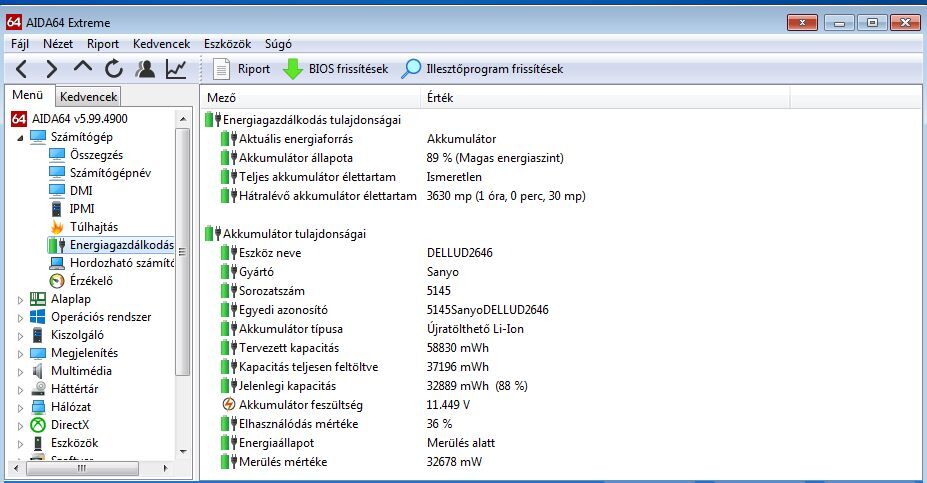Switch to the Kedvencek tab in the sidebar
Screen dimensions: 927x483
point(89,96)
